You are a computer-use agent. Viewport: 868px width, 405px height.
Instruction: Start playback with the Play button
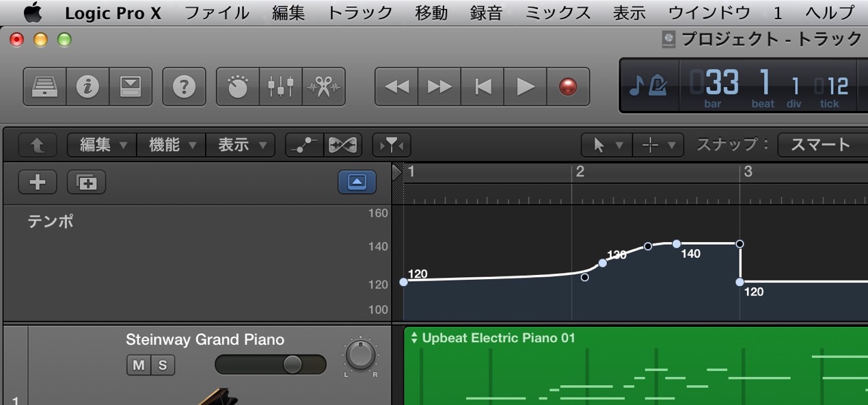click(x=525, y=87)
